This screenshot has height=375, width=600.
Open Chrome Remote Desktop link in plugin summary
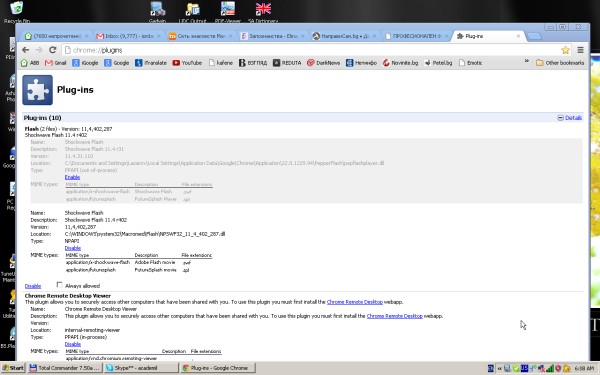coord(355,302)
